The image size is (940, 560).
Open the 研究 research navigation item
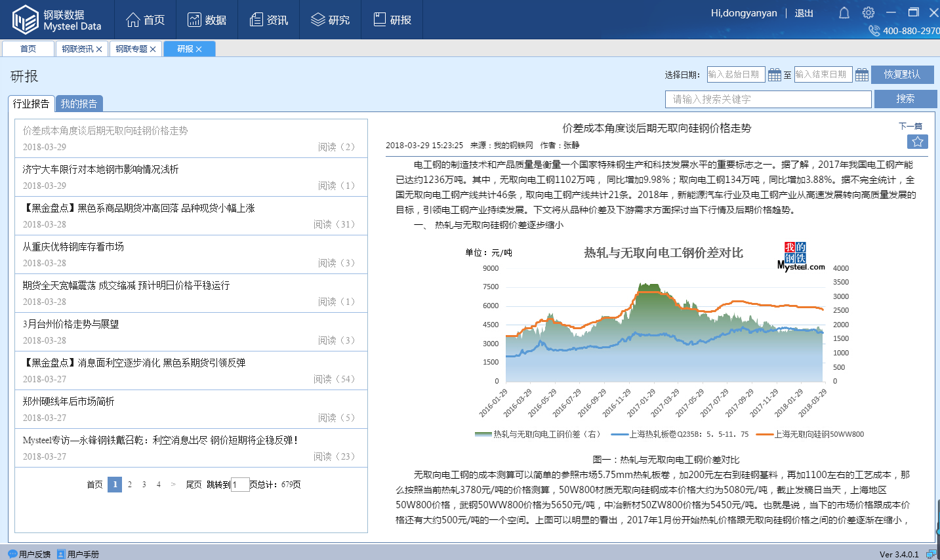(330, 20)
